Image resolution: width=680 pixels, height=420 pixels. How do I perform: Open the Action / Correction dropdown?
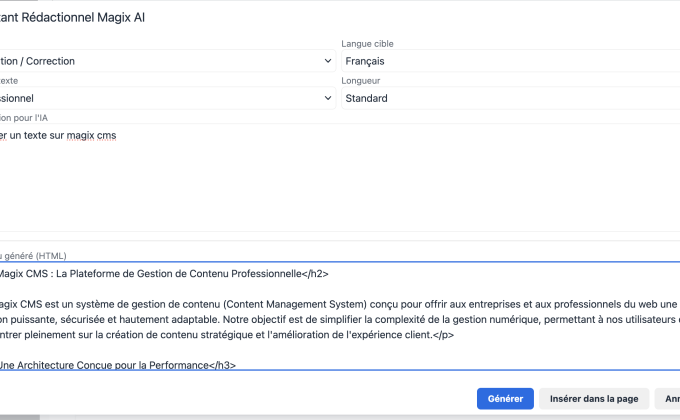[167, 61]
